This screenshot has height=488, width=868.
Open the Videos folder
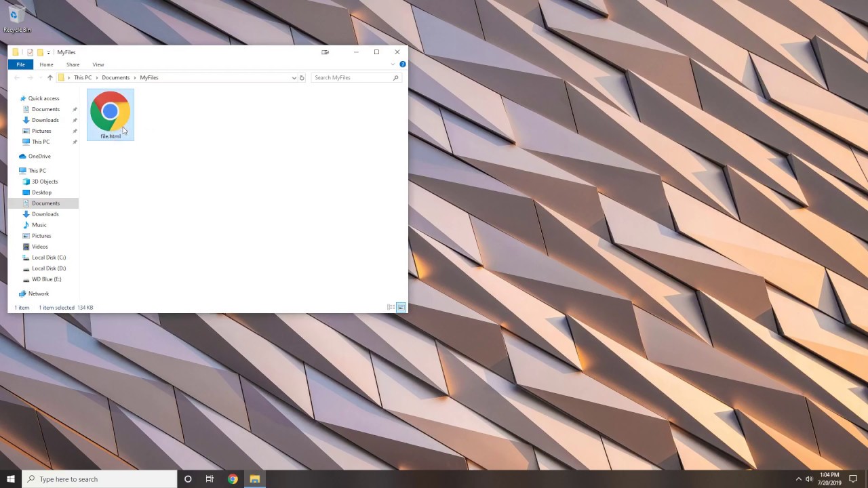pyautogui.click(x=40, y=247)
